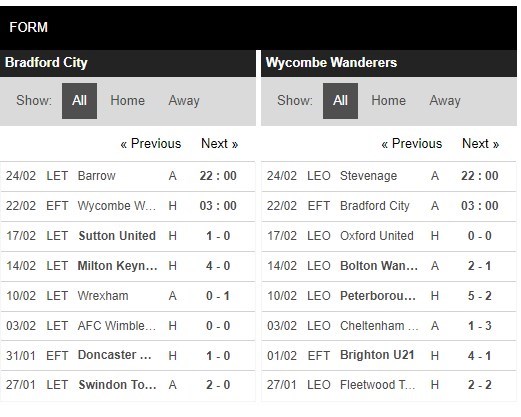
Task: Go to Previous Bradford City fixtures
Action: coord(151,144)
